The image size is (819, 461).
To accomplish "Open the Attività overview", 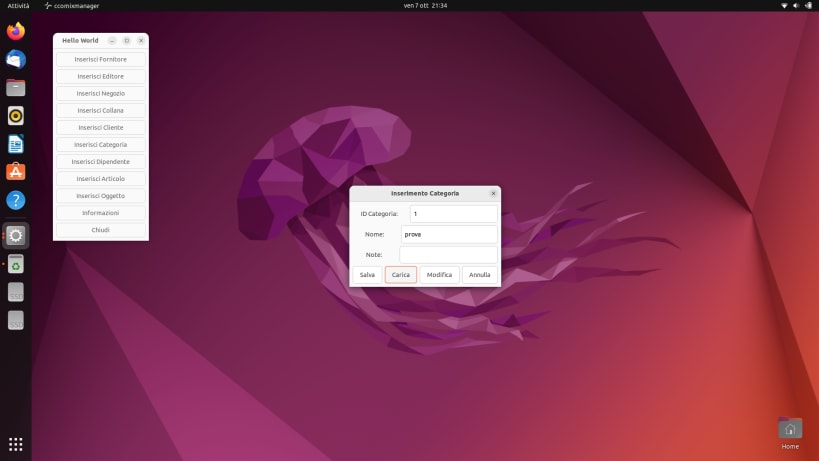I will pyautogui.click(x=18, y=6).
